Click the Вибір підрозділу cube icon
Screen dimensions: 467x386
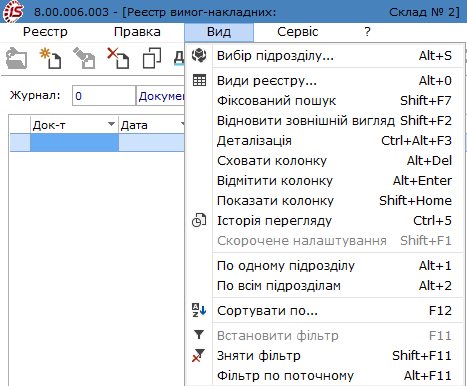pos(199,55)
